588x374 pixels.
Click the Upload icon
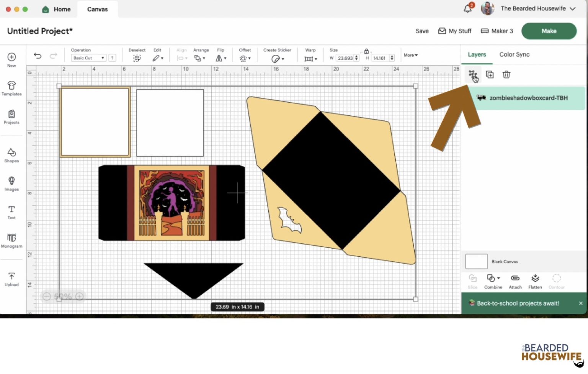coord(11,279)
